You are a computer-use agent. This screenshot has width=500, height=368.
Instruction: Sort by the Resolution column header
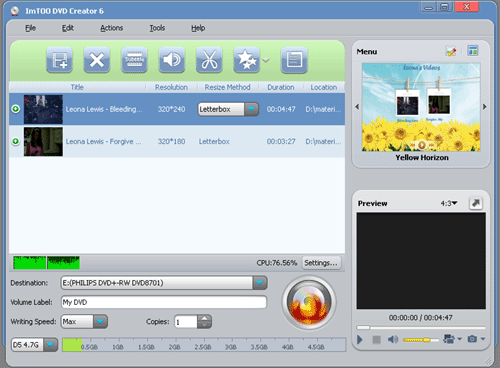pyautogui.click(x=171, y=87)
